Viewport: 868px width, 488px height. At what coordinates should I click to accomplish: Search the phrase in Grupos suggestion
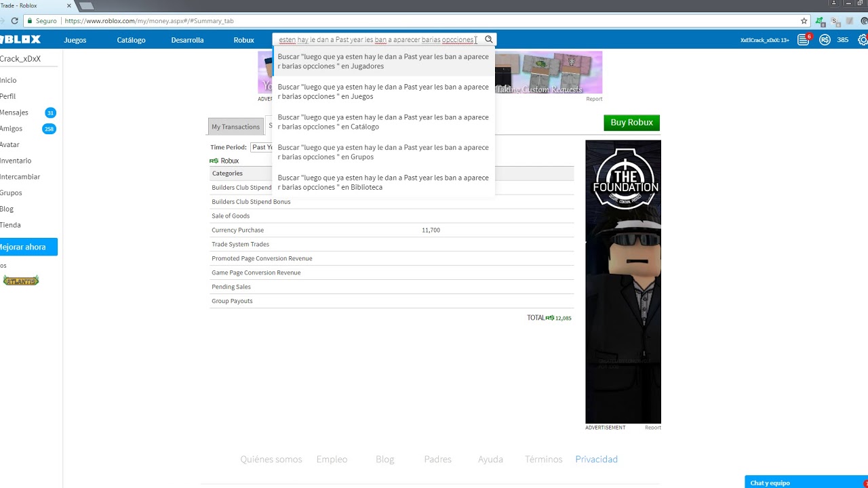point(383,152)
